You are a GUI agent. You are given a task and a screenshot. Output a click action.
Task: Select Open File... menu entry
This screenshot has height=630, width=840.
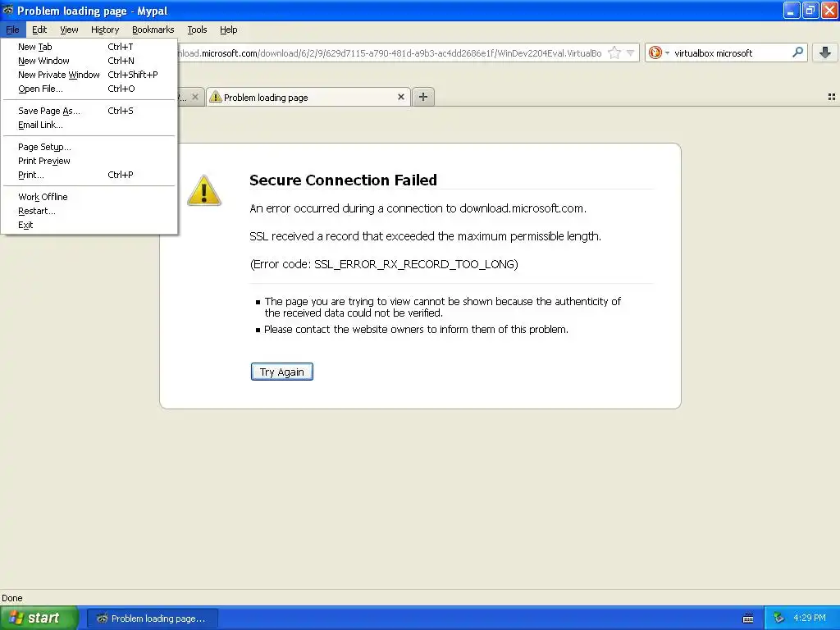89,89
